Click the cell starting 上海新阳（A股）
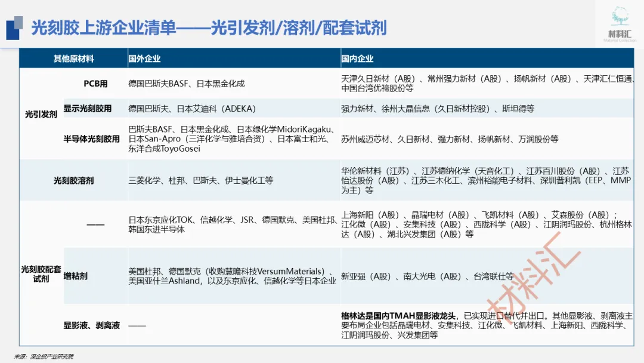644x363 pixels. click(x=487, y=224)
